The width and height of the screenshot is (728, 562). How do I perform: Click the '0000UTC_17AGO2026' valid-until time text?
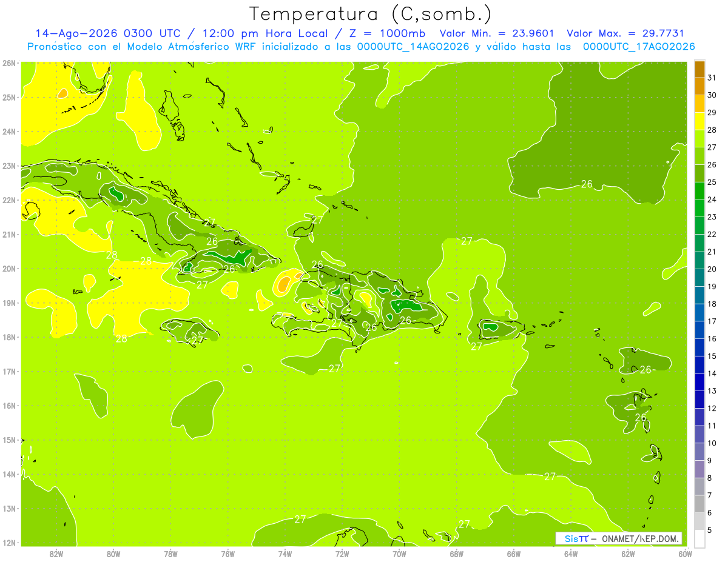coord(638,47)
